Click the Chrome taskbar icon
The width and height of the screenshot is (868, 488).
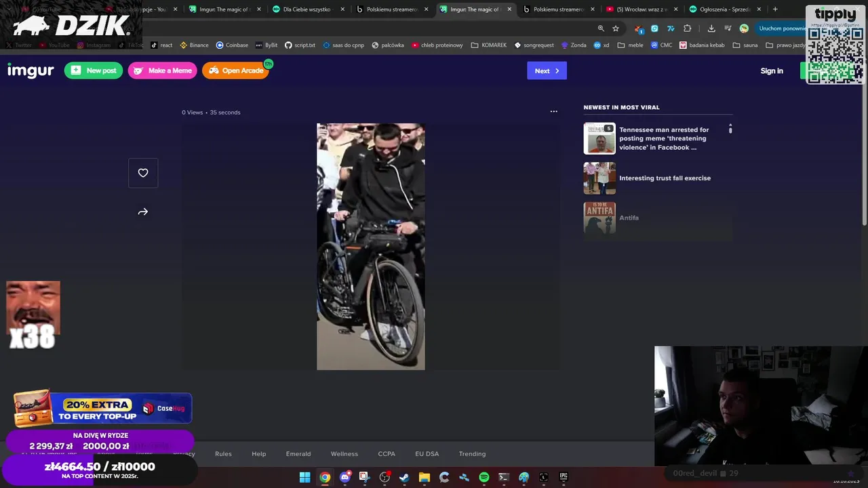[325, 477]
